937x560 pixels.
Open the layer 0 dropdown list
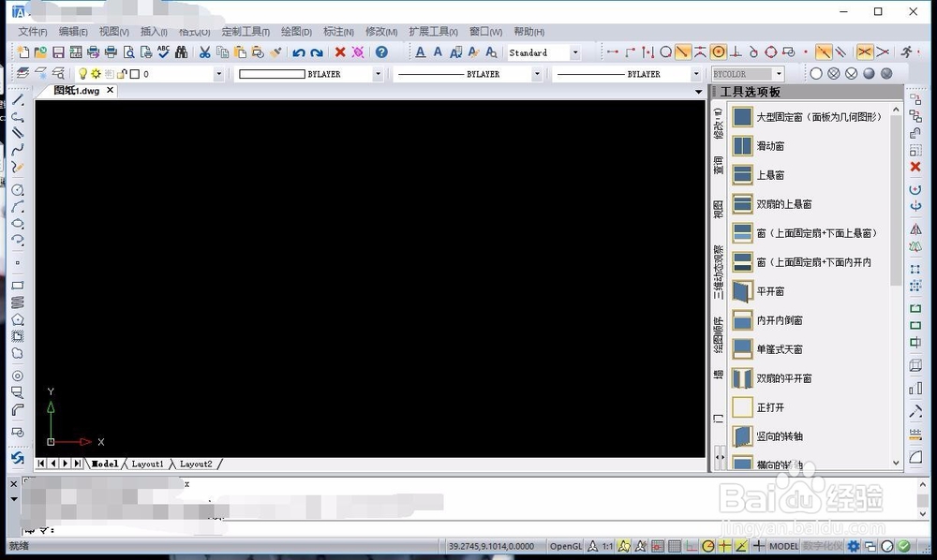(218, 74)
